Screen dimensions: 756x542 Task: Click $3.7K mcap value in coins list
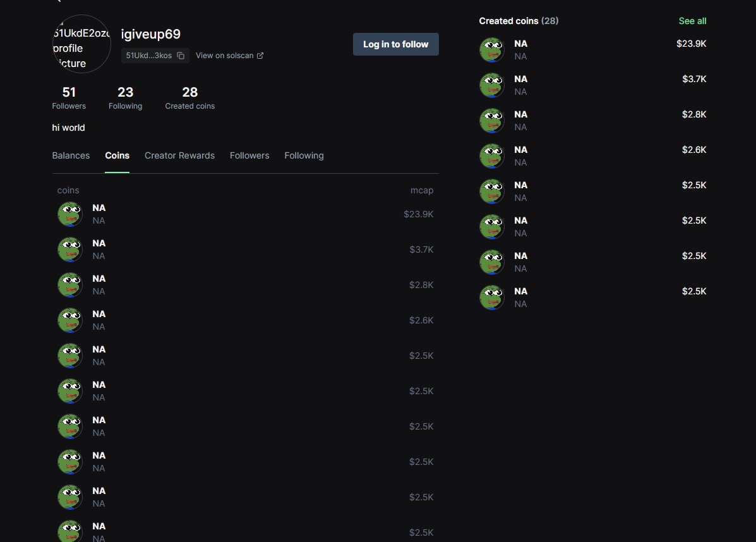coord(421,250)
